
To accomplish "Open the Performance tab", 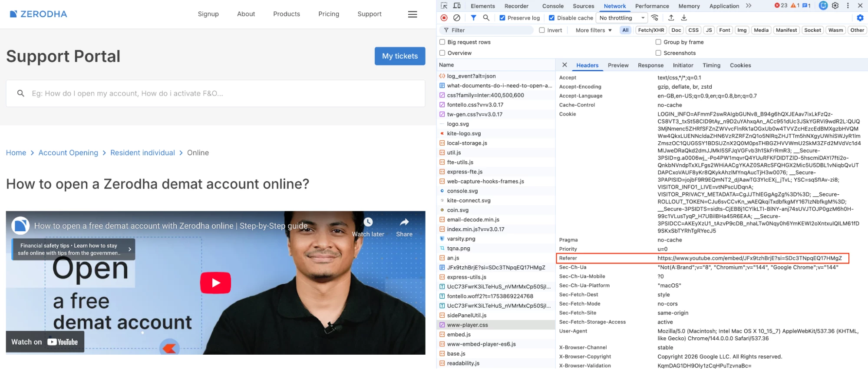I will pyautogui.click(x=652, y=6).
